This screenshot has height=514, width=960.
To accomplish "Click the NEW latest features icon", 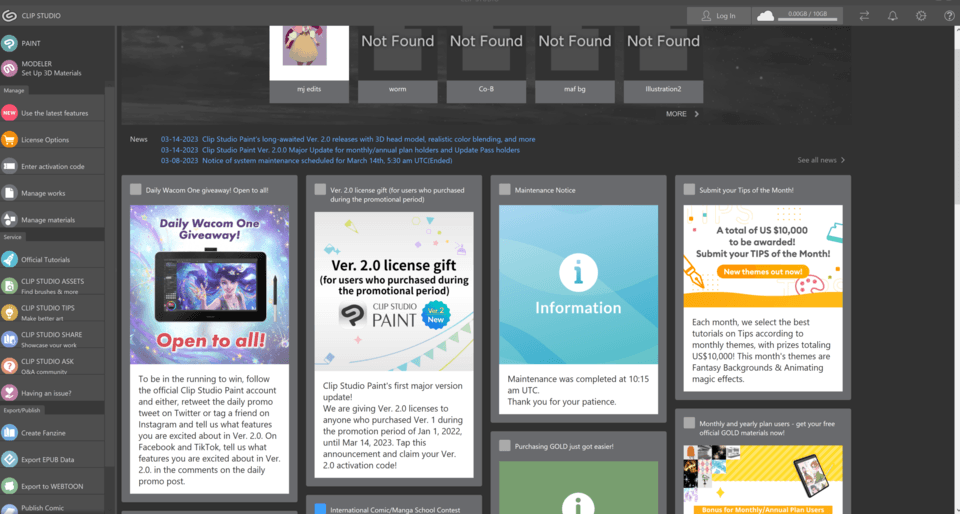I will [x=9, y=113].
